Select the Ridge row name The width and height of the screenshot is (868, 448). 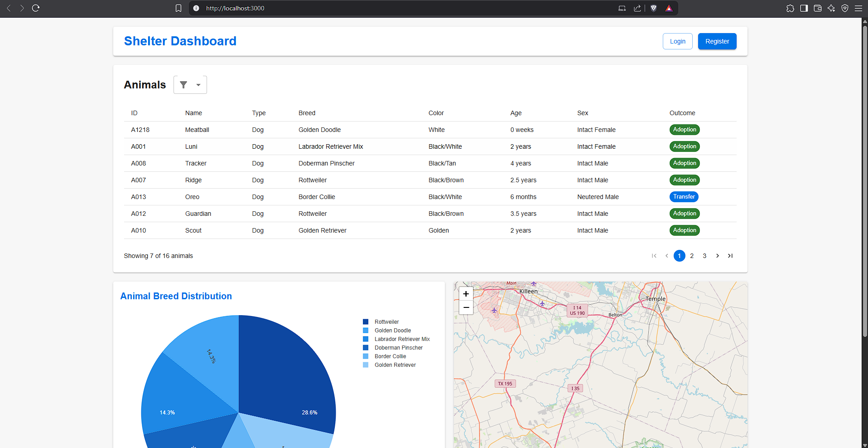coord(193,180)
